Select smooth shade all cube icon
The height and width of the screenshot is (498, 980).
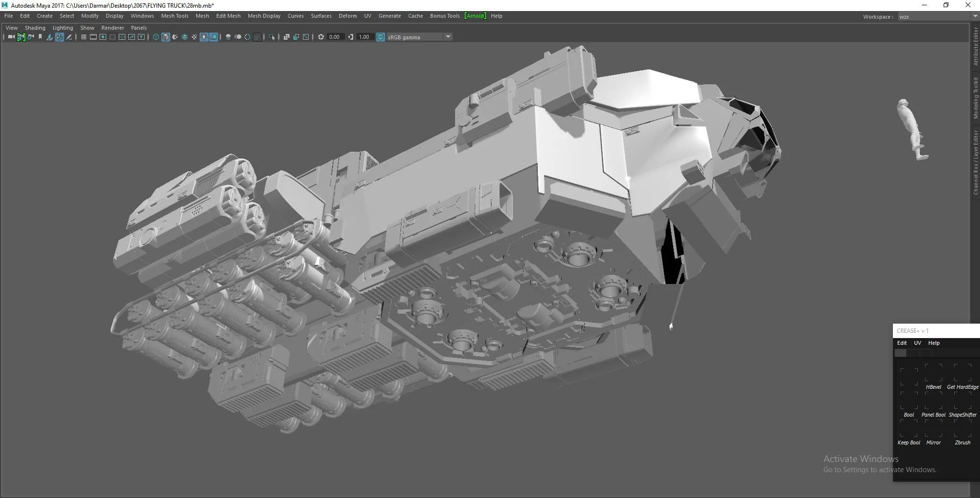coord(166,37)
